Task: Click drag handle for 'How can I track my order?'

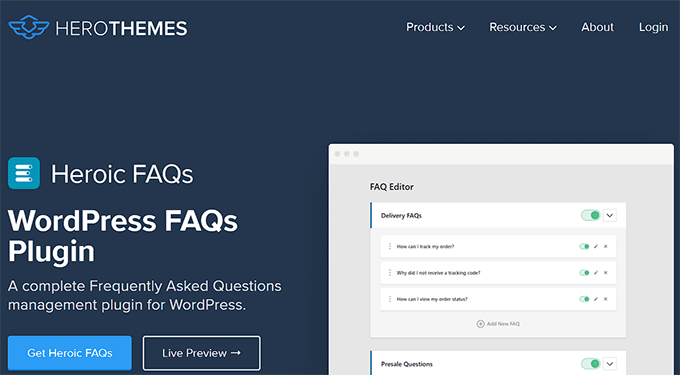Action: [x=389, y=246]
